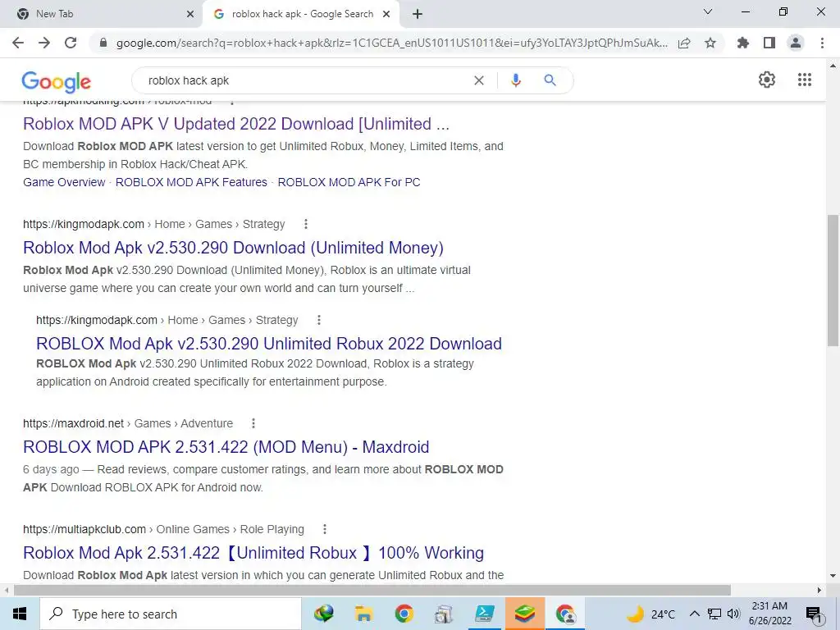This screenshot has height=630, width=840.
Task: Open Roblox Mod Apk 100% Working result
Action: pyautogui.click(x=253, y=553)
